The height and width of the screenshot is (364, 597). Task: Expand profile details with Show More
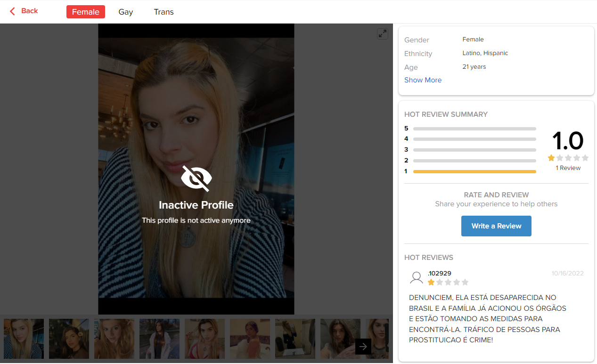tap(423, 80)
